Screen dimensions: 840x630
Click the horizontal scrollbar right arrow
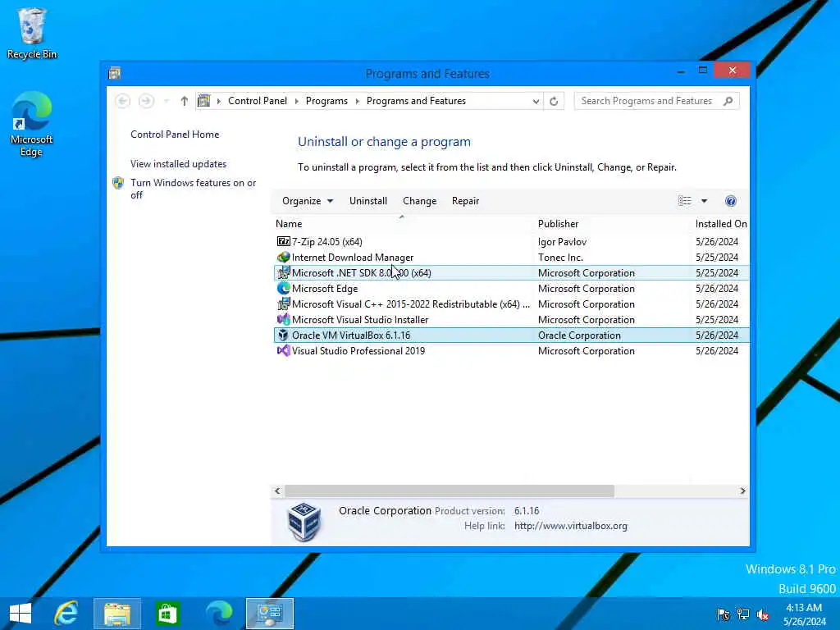click(x=742, y=491)
